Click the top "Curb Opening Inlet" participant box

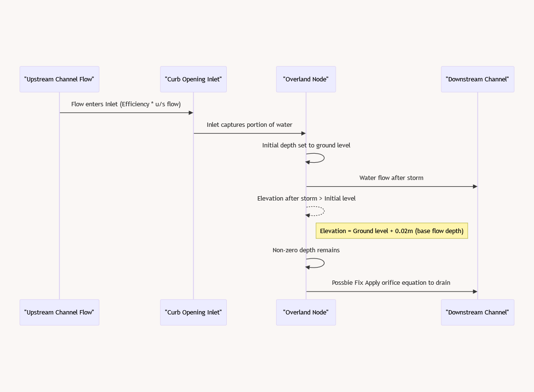tap(193, 79)
